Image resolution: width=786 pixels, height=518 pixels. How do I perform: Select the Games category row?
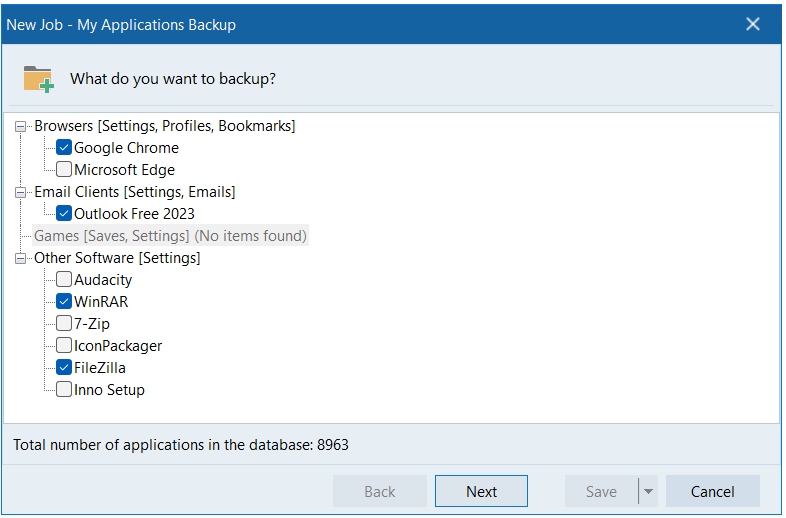(170, 236)
